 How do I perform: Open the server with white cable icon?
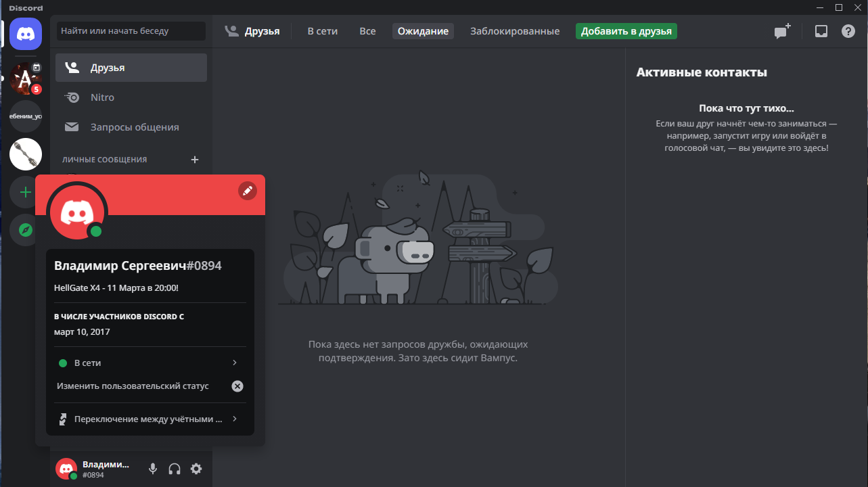pyautogui.click(x=26, y=154)
